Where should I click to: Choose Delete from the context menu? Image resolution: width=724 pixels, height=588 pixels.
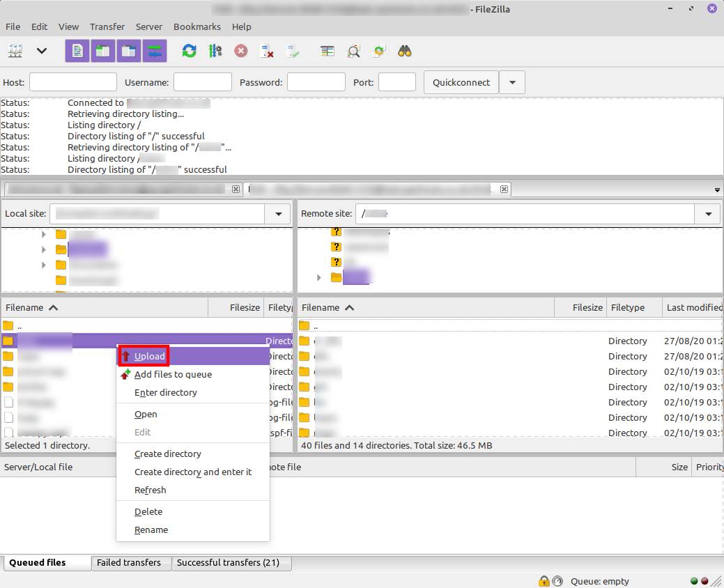pyautogui.click(x=193, y=511)
